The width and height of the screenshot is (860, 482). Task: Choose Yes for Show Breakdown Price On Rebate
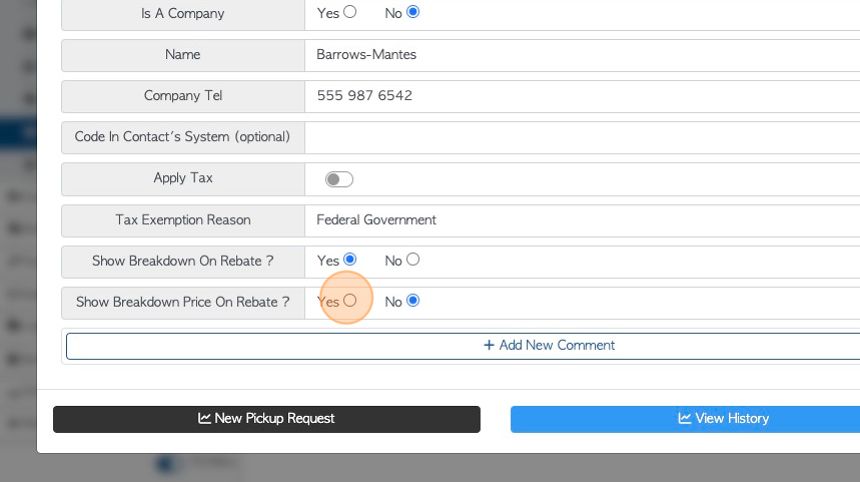[x=350, y=300]
